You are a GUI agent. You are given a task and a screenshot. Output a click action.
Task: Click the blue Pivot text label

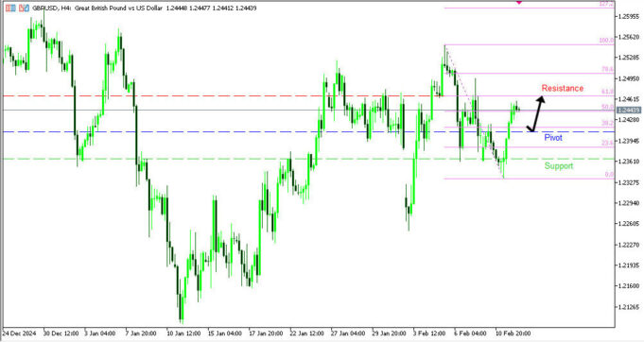(553, 137)
